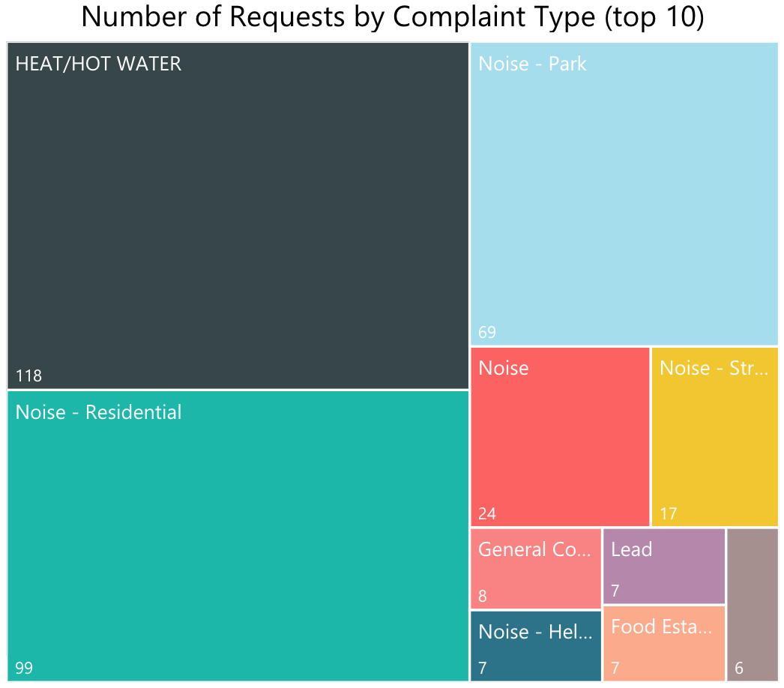Click the Noise - Park label text
The width and height of the screenshot is (784, 688).
pos(532,64)
